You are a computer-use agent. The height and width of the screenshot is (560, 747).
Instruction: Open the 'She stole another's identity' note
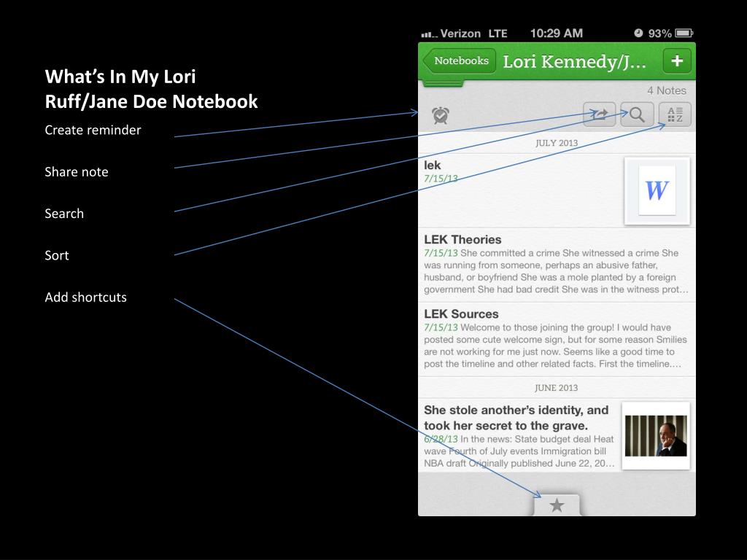557,436
